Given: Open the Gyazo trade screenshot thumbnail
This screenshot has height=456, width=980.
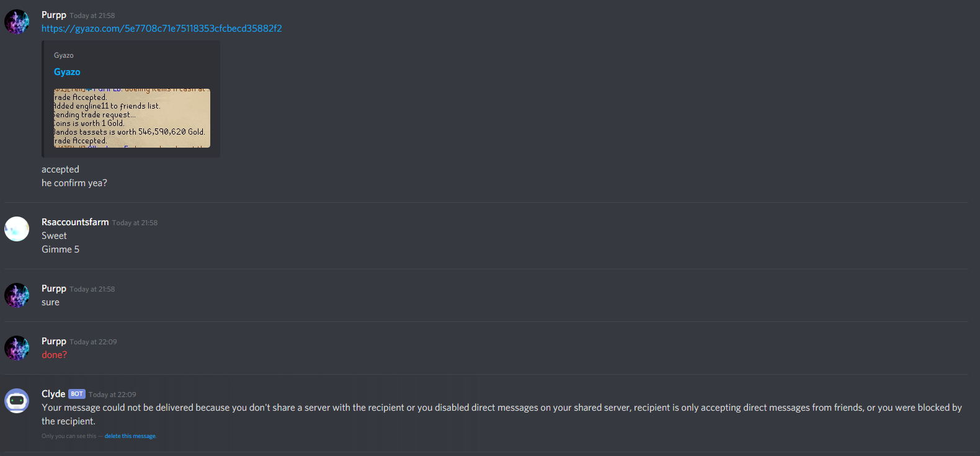Looking at the screenshot, I should (x=132, y=118).
